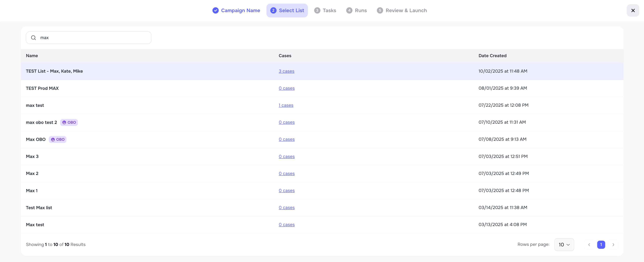644x262 pixels.
Task: Open the 3 cases link
Action: pos(286,71)
